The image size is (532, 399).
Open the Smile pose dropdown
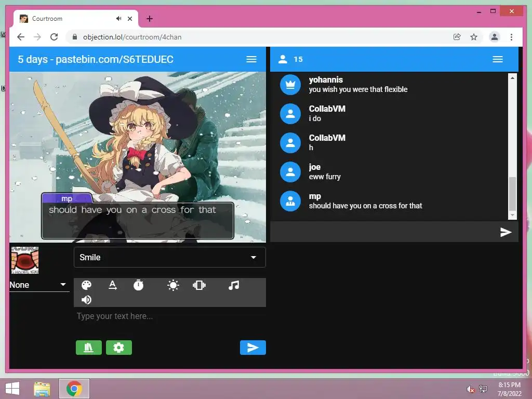pyautogui.click(x=170, y=257)
